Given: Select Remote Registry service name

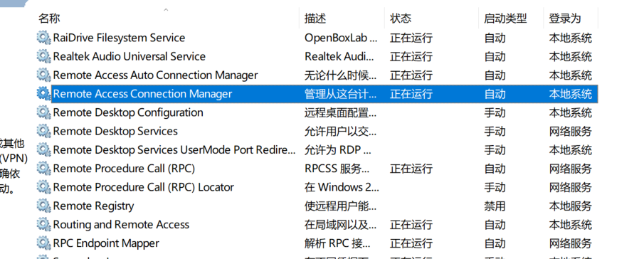Looking at the screenshot, I should (94, 206).
